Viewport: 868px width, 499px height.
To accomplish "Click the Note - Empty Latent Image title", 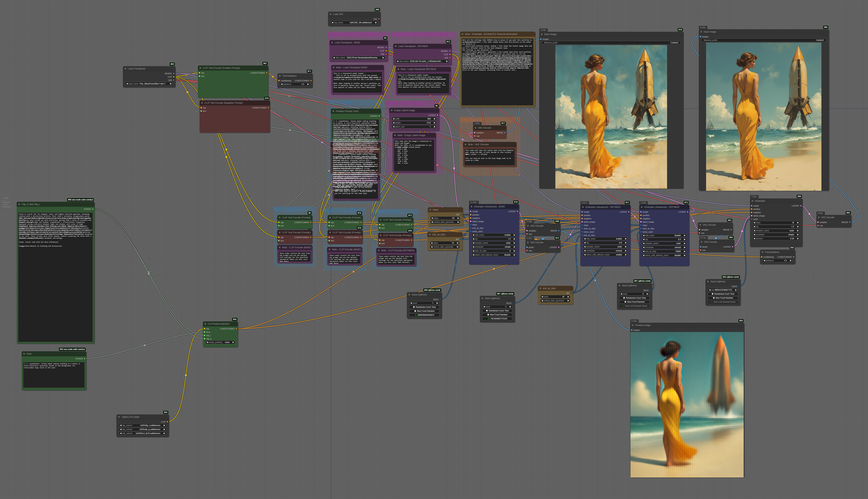I will [x=411, y=135].
